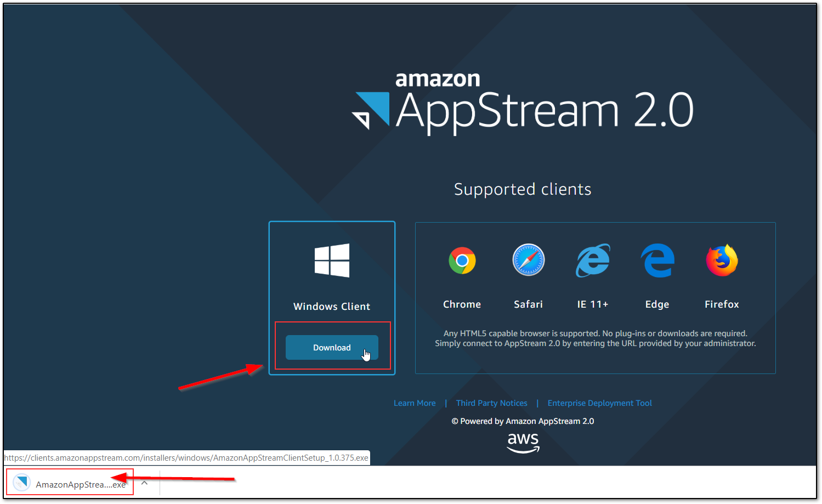Click the Chrome browser icon
This screenshot has width=822, height=504.
tap(462, 261)
